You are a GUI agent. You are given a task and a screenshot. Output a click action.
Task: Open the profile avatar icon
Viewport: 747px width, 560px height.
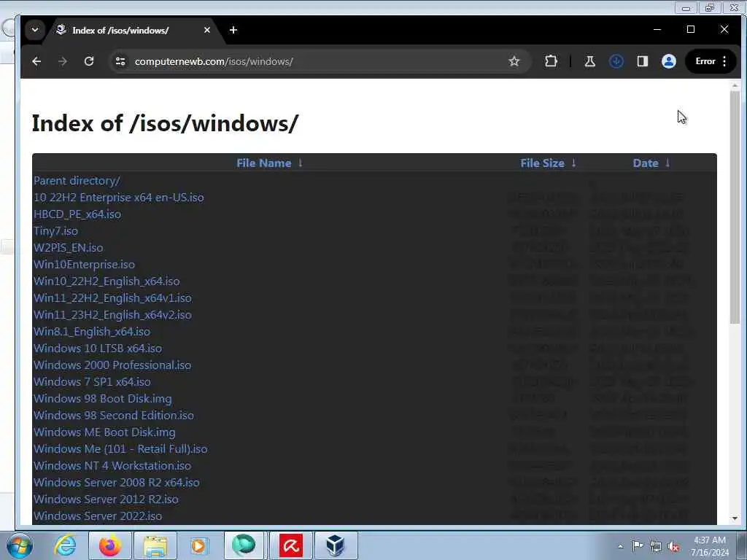pyautogui.click(x=669, y=61)
